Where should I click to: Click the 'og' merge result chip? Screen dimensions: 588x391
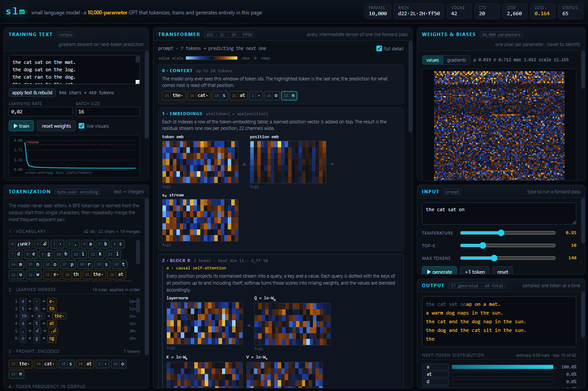click(52, 338)
